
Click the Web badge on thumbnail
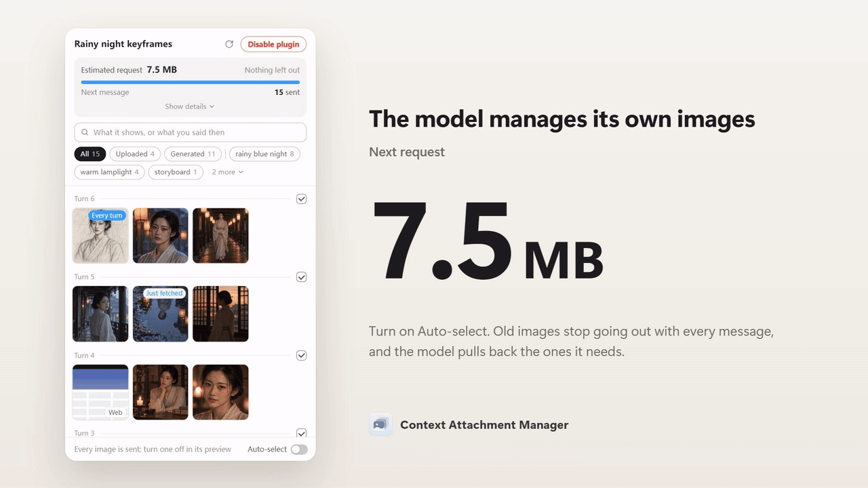pyautogui.click(x=115, y=412)
